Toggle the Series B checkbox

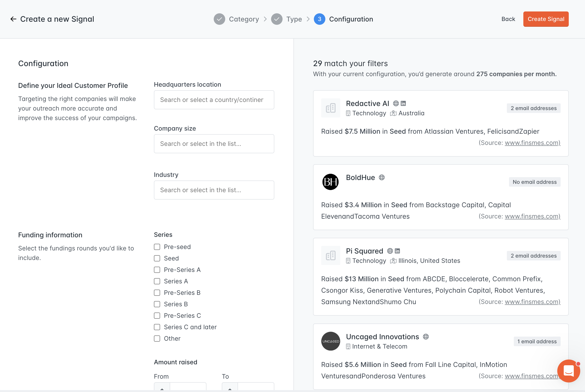(x=157, y=304)
